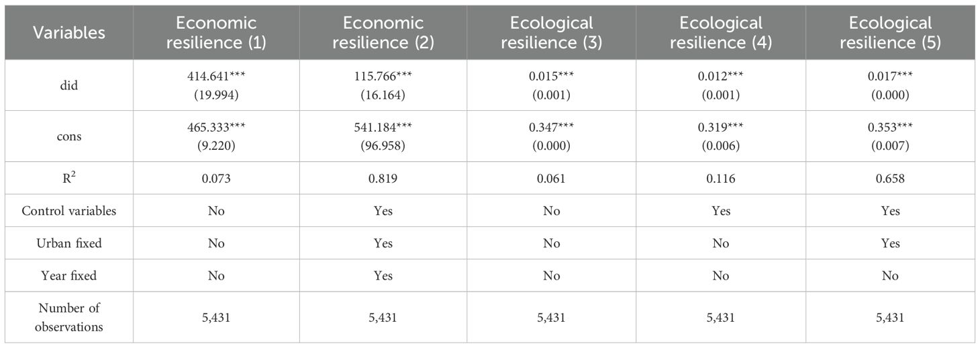
Task: Select the Urban fixed row label
Action: click(x=68, y=243)
